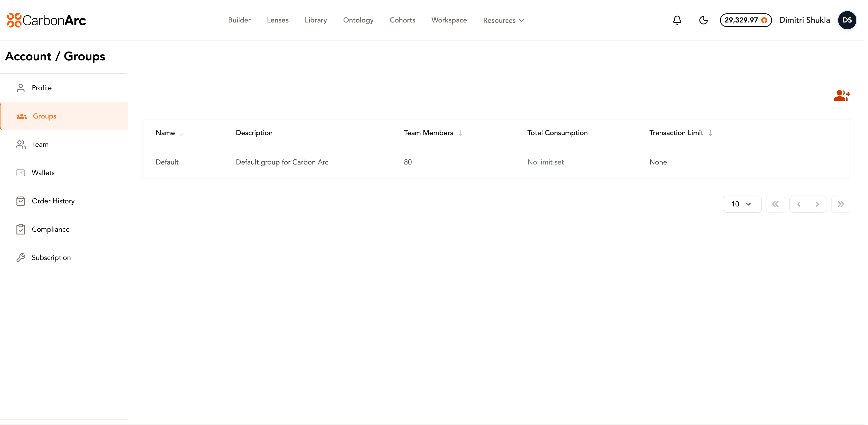The width and height of the screenshot is (868, 425).
Task: Open rows per page dropdown
Action: (742, 204)
